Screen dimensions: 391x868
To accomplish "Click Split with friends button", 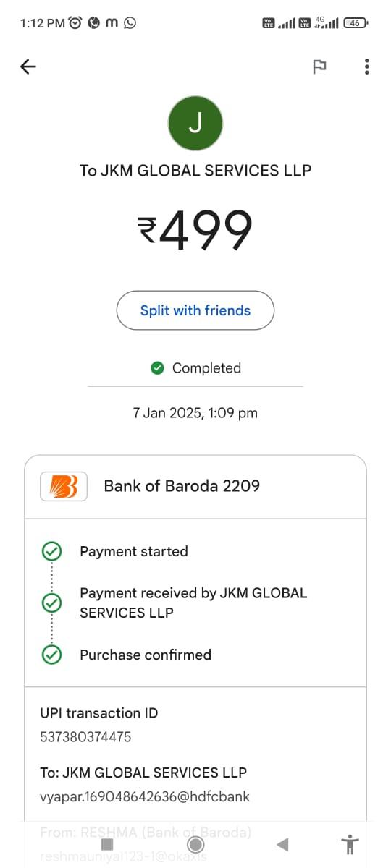I will pyautogui.click(x=195, y=310).
